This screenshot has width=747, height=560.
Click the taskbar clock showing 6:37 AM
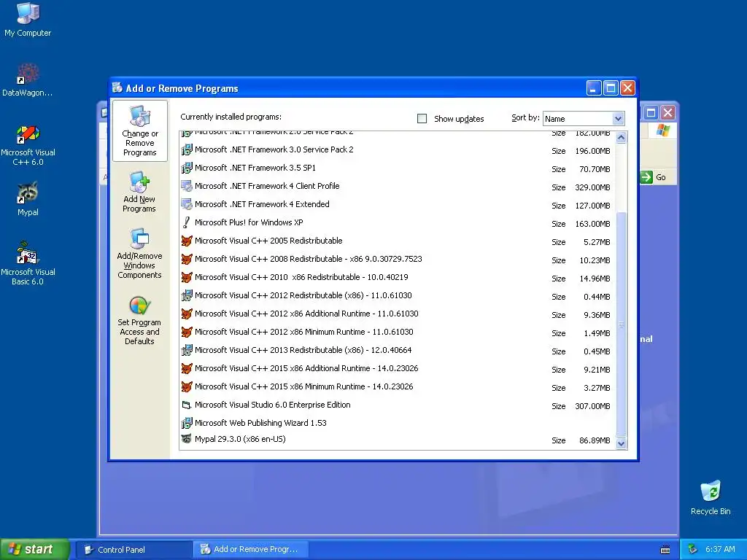720,550
